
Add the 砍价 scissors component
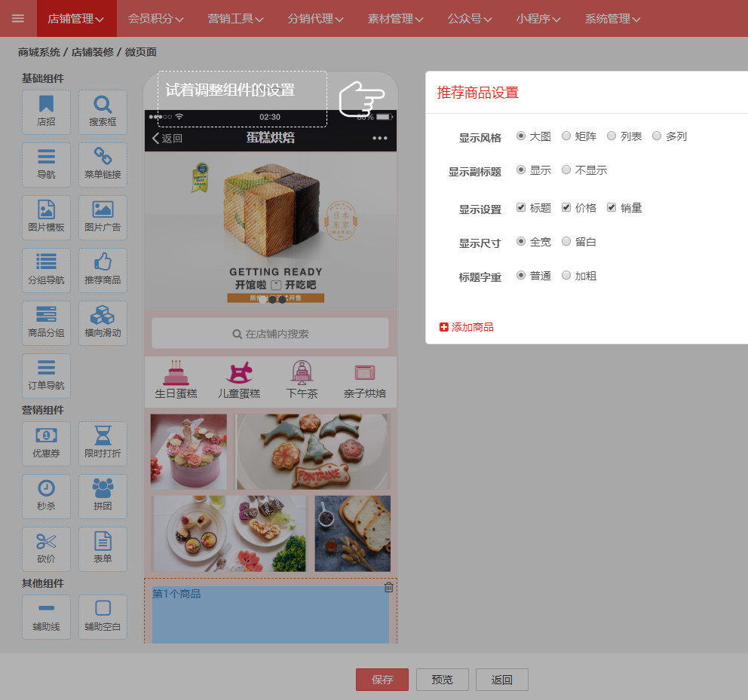click(x=46, y=549)
